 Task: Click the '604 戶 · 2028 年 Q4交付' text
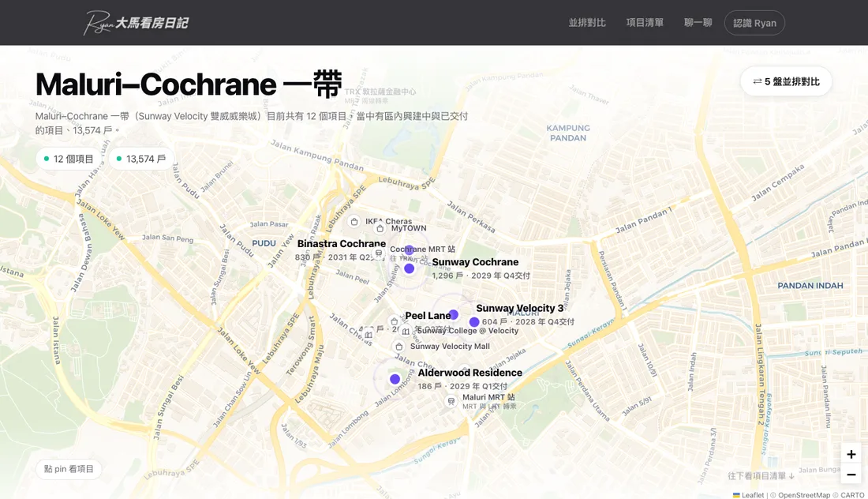528,321
